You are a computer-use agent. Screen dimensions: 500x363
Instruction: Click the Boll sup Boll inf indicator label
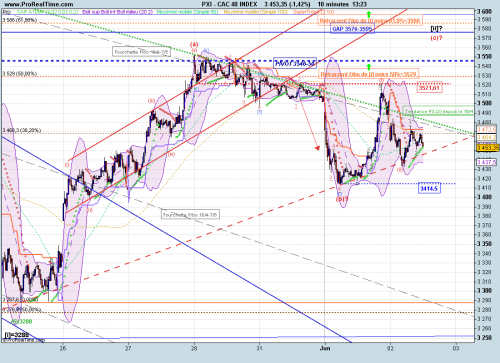(118, 12)
